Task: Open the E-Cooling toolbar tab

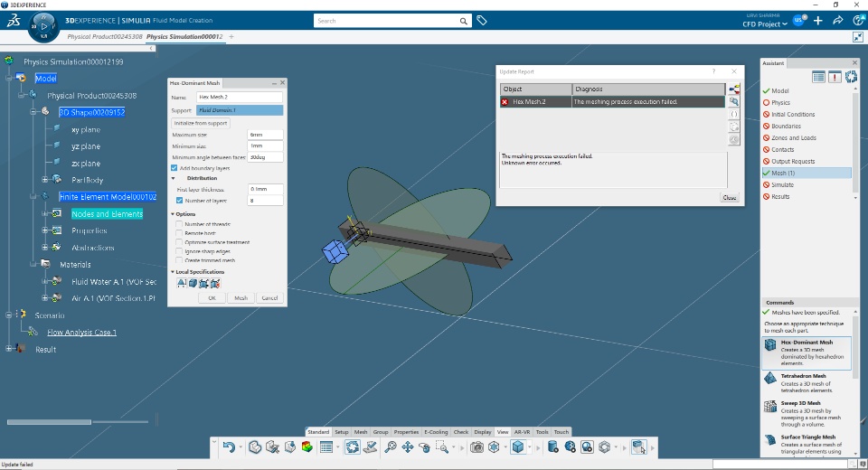Action: tap(436, 432)
